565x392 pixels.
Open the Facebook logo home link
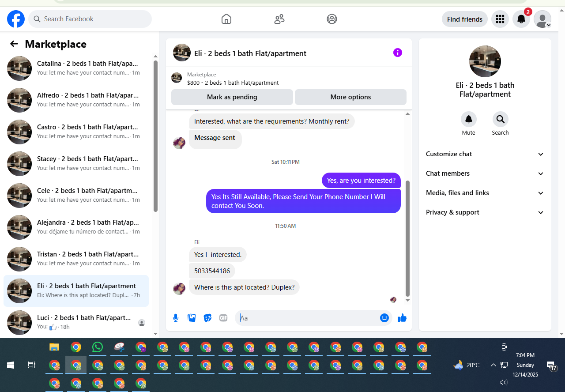pos(16,19)
